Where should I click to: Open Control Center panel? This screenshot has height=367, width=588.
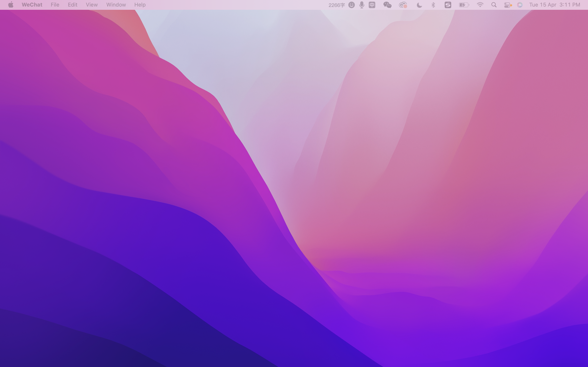(507, 5)
